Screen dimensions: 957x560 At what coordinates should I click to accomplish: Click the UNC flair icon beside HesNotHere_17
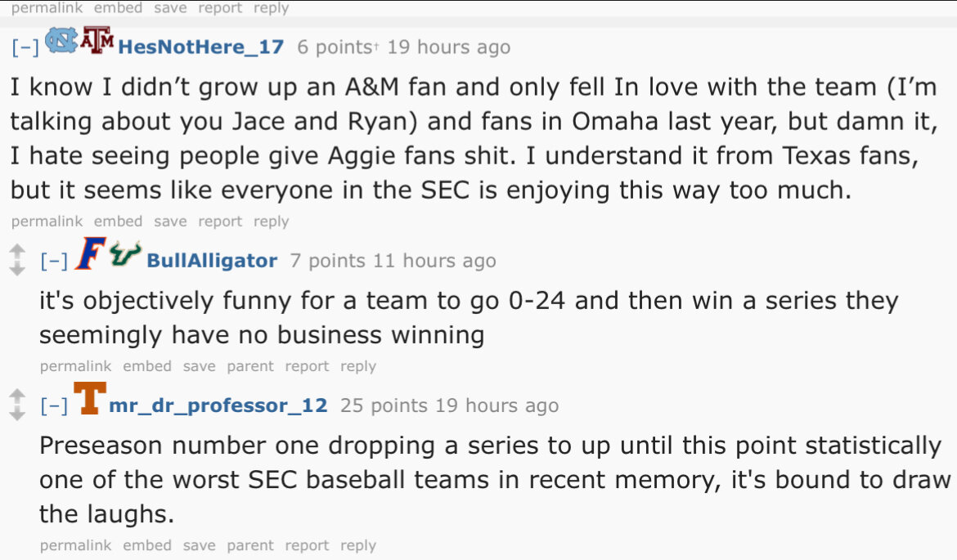tap(61, 40)
